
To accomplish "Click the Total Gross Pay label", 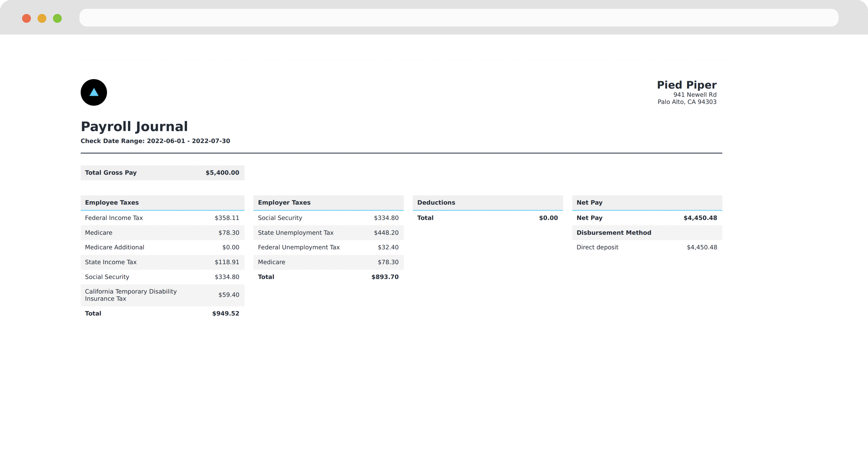I will click(x=111, y=172).
